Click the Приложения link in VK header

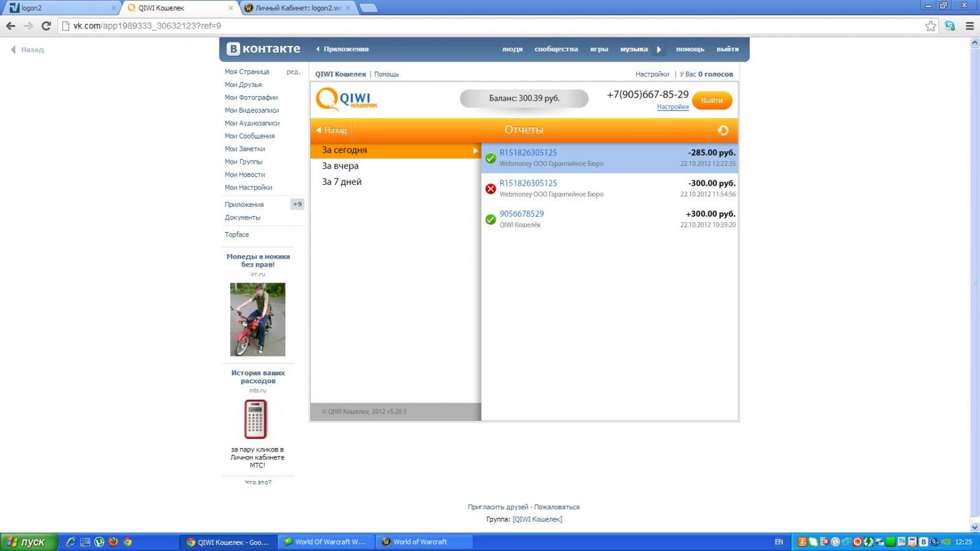click(x=346, y=49)
